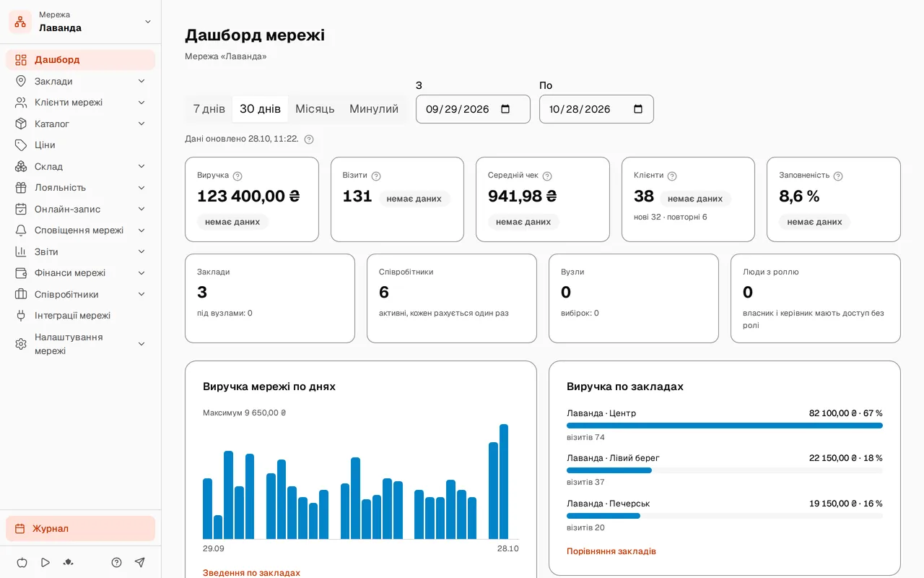The image size is (924, 578).
Task: Click the apple icon in the sidebar footer
Action: coord(22,562)
